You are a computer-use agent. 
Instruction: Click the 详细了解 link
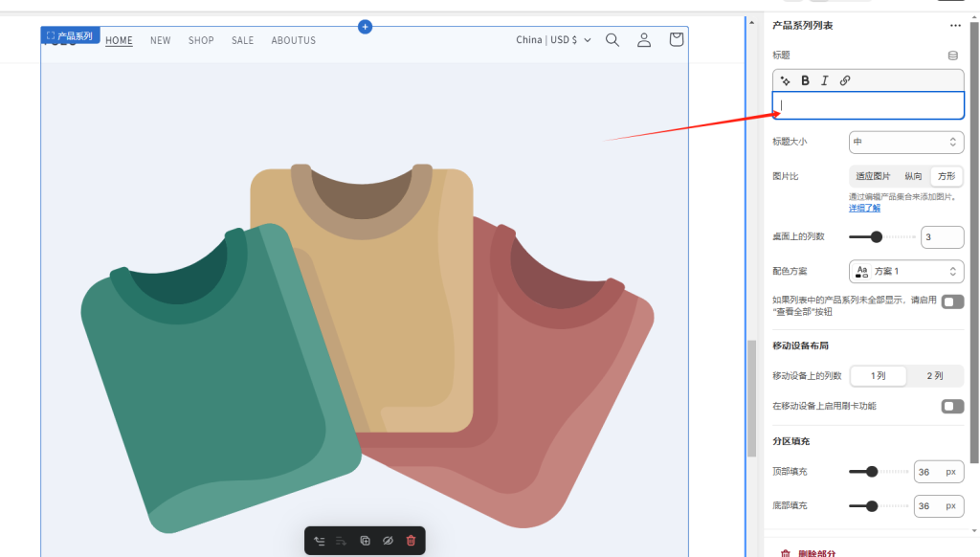(864, 208)
